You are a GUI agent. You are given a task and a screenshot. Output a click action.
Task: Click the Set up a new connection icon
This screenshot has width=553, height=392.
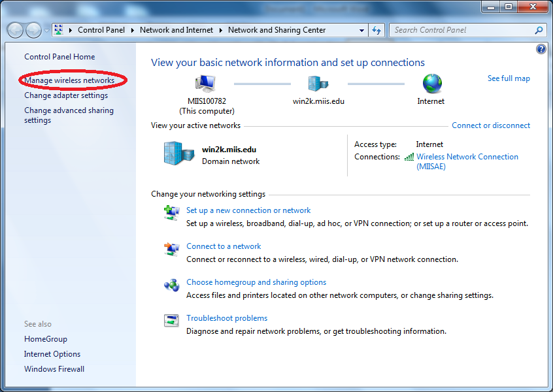tap(171, 212)
